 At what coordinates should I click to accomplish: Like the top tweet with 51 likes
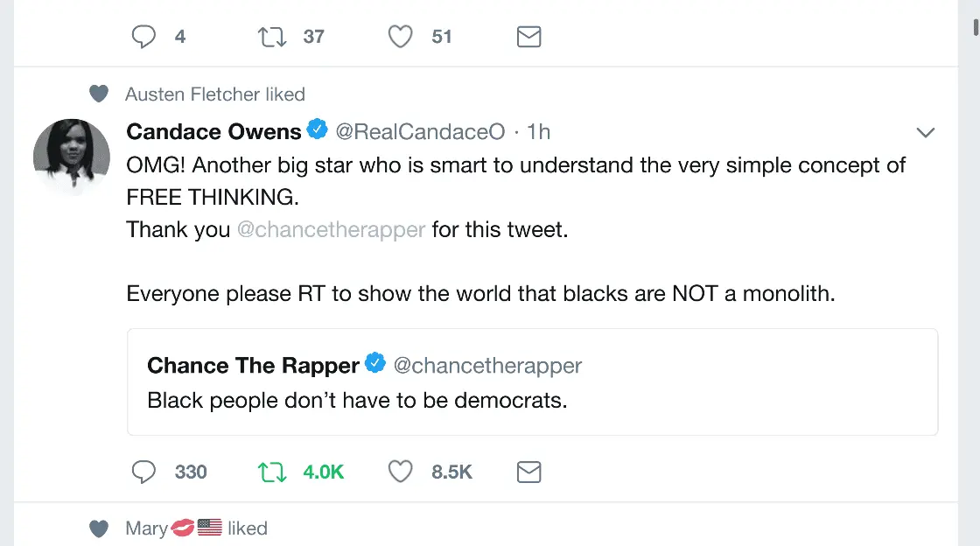coord(400,37)
